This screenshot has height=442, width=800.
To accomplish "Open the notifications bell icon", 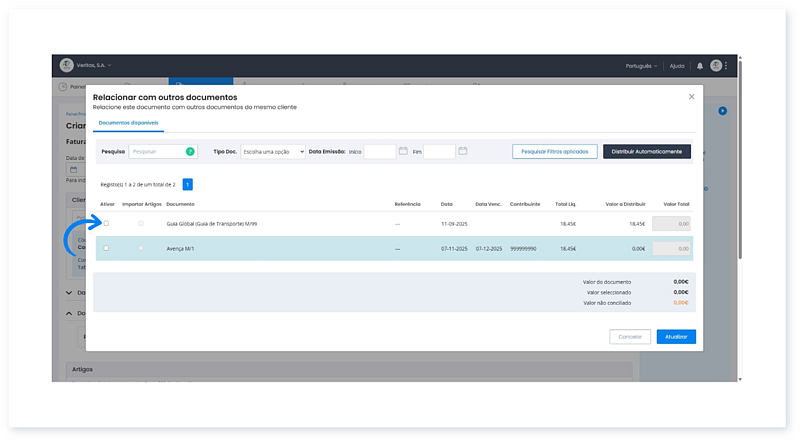I will pyautogui.click(x=700, y=65).
